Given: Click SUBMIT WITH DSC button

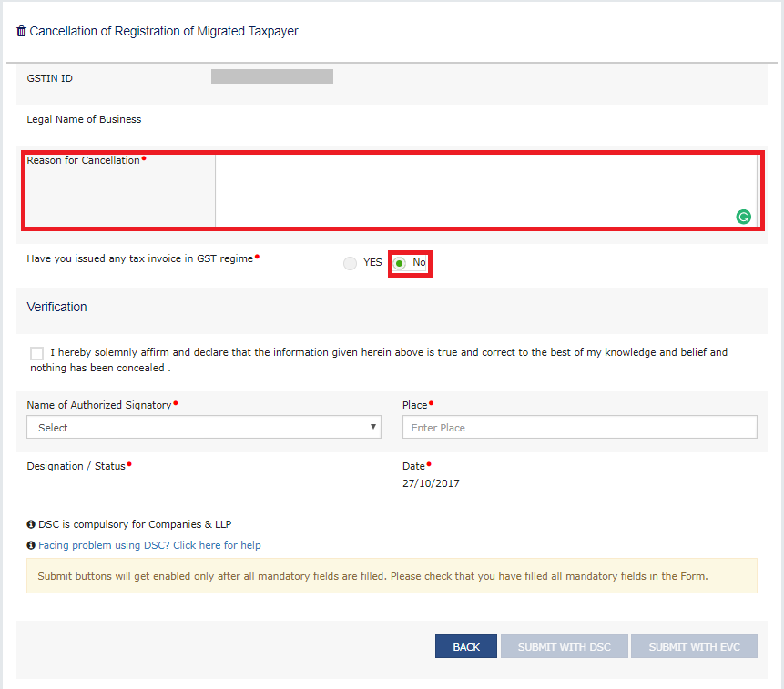Looking at the screenshot, I should [x=564, y=646].
